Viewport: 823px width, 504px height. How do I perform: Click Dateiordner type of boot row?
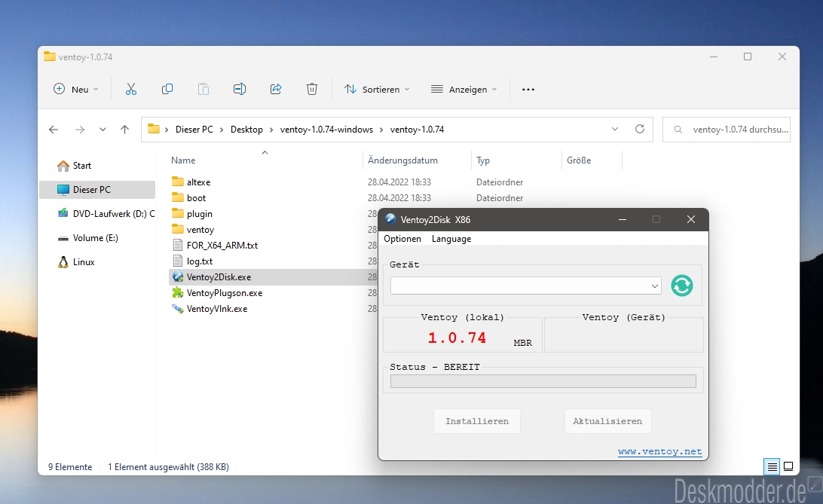click(x=500, y=197)
